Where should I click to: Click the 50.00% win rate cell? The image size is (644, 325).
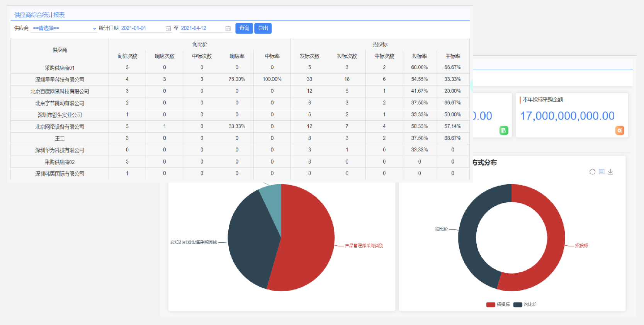pos(452,115)
